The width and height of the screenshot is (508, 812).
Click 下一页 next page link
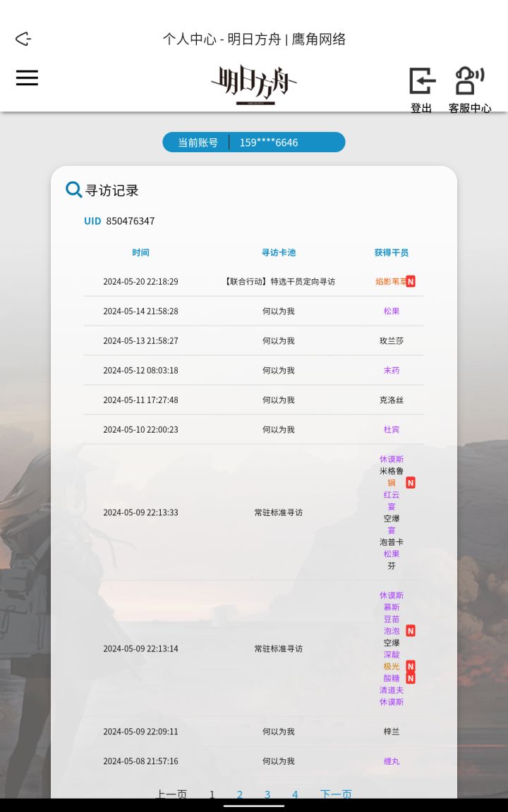coord(336,794)
